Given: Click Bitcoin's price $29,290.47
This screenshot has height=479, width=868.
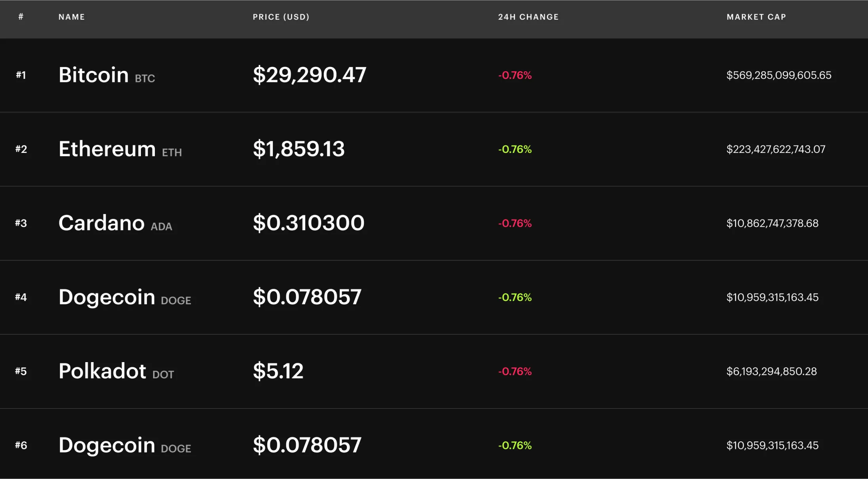Looking at the screenshot, I should (309, 75).
